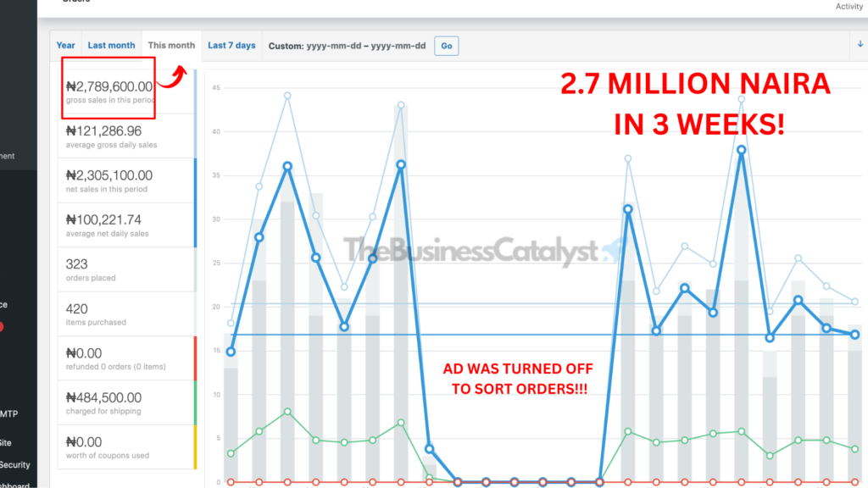Viewport: 868px width, 488px height.
Task: Highlight gross sales in this period
Action: (127, 91)
